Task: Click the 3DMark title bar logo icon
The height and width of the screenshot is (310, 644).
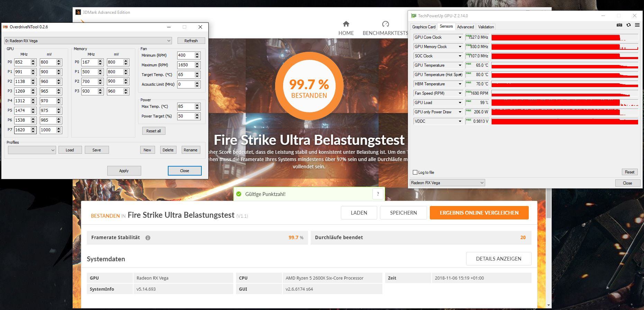Action: coord(78,12)
